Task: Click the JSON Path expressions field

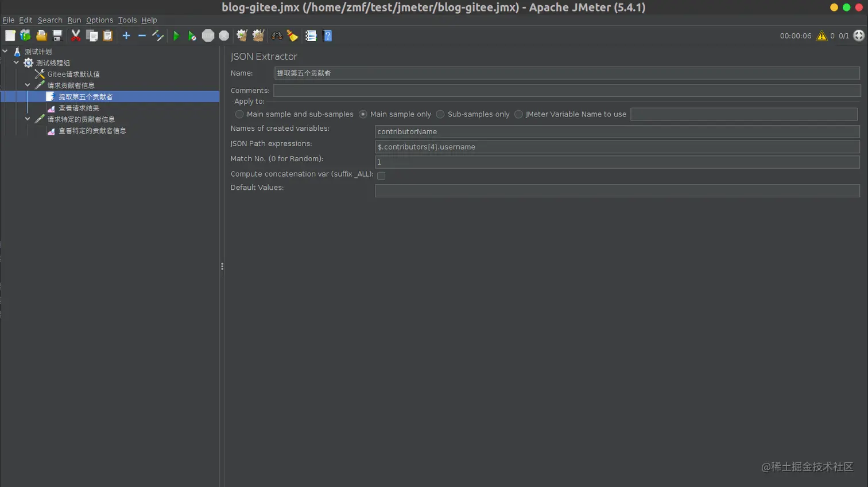Action: pos(617,147)
